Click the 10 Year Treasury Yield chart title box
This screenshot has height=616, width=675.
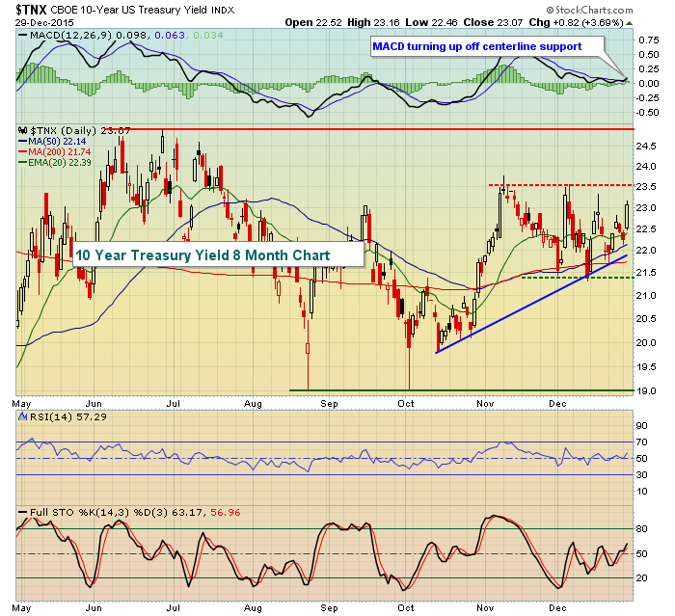coord(218,254)
